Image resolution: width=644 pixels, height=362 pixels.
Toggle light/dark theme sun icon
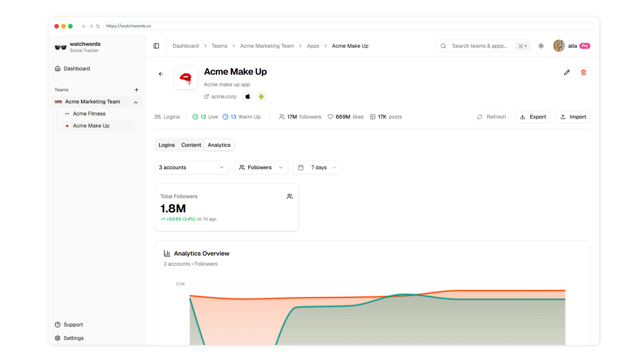click(x=541, y=46)
